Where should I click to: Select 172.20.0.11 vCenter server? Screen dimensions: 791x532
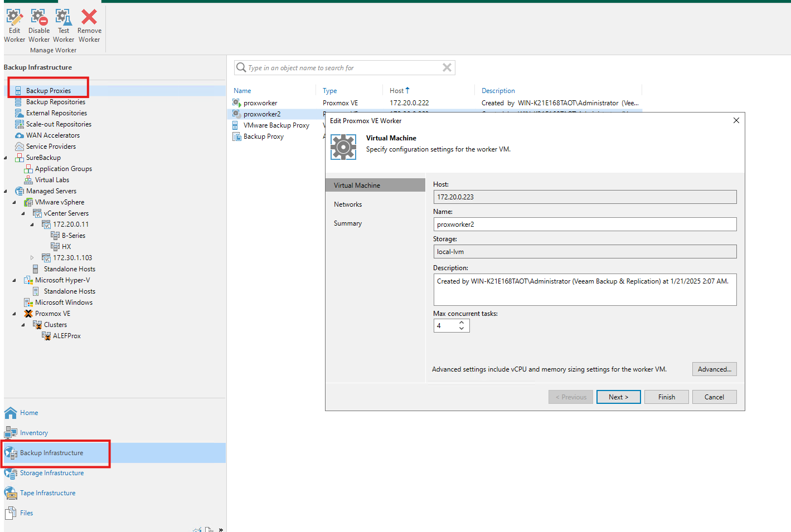[71, 224]
